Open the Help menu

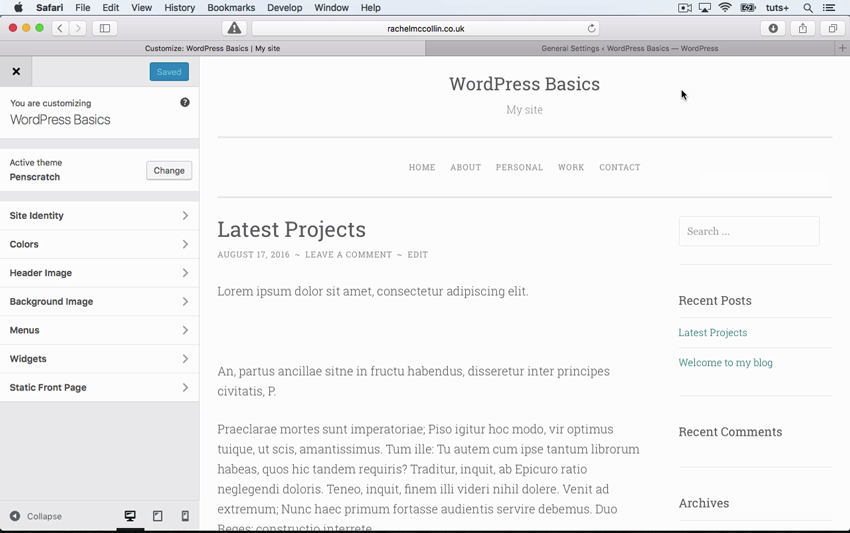371,8
